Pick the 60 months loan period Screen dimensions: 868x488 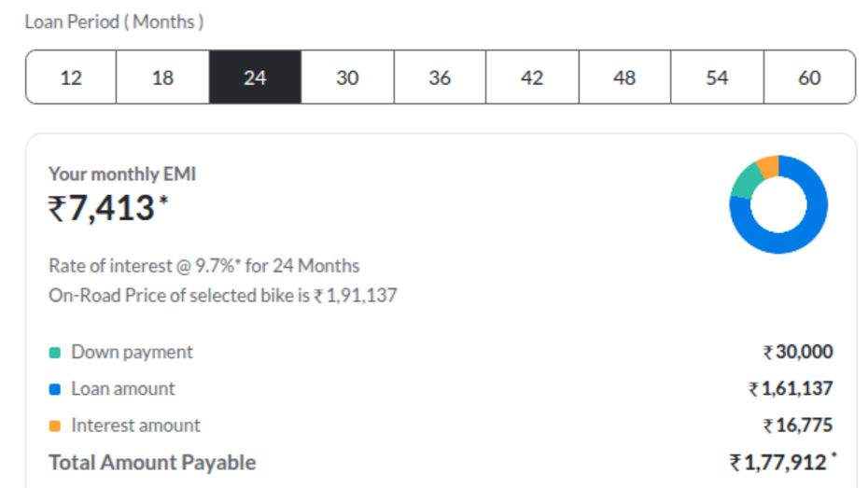(x=810, y=77)
